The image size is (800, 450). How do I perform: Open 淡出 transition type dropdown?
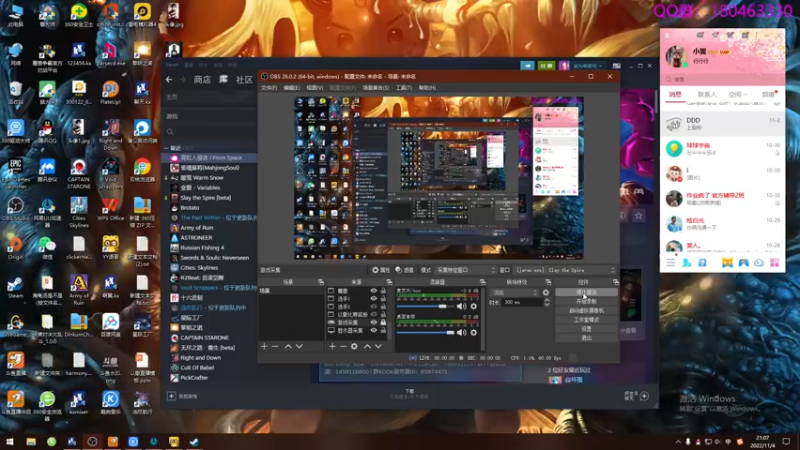point(514,292)
